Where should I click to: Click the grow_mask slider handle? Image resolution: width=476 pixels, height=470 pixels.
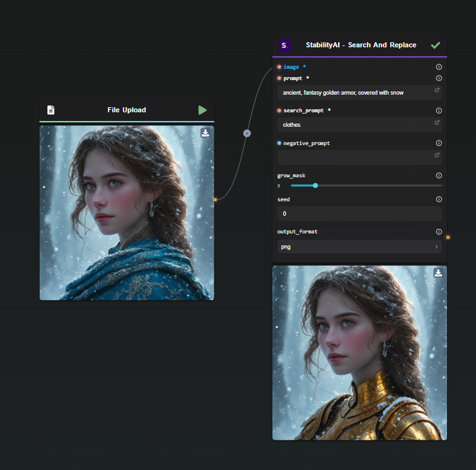[315, 185]
